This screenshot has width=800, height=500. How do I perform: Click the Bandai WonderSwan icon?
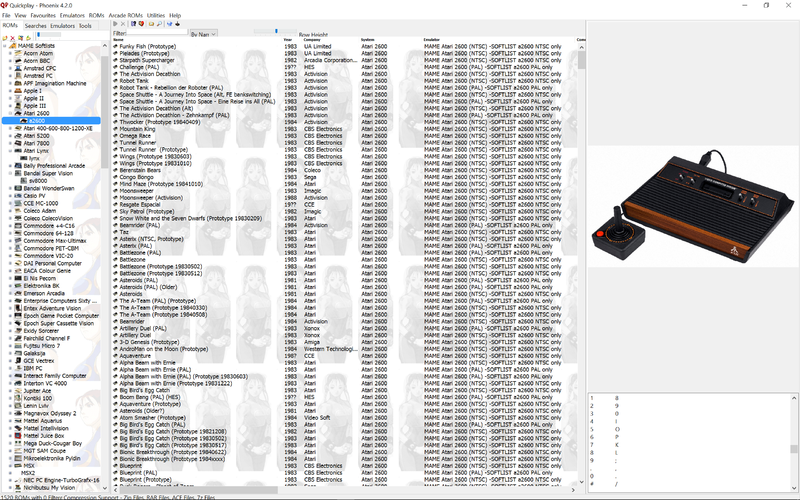[x=18, y=188]
